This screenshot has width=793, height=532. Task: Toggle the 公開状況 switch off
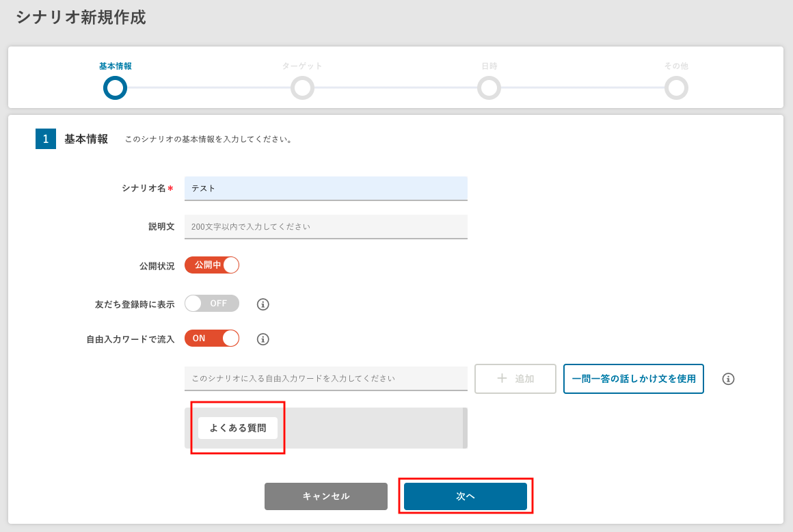point(212,265)
